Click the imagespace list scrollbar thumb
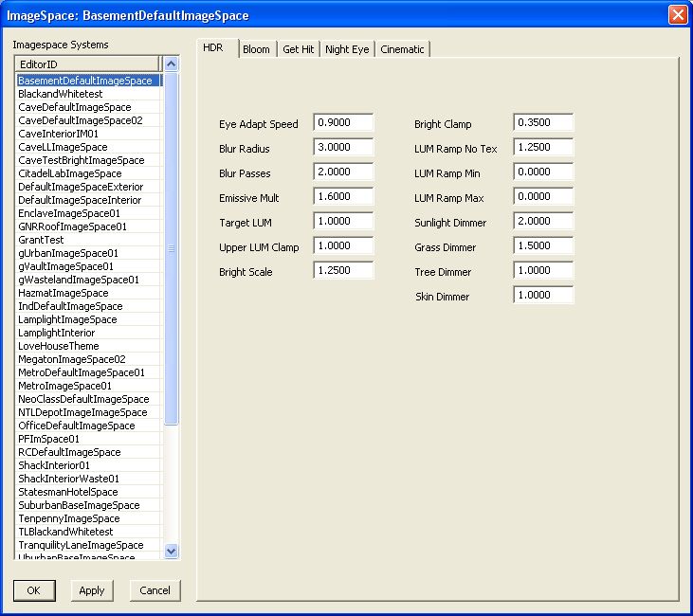Screen dimensions: 693x616 pyautogui.click(x=171, y=248)
